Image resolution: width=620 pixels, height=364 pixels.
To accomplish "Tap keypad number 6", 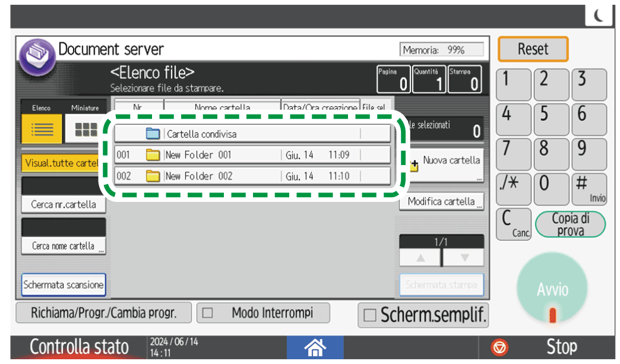I will [x=589, y=119].
